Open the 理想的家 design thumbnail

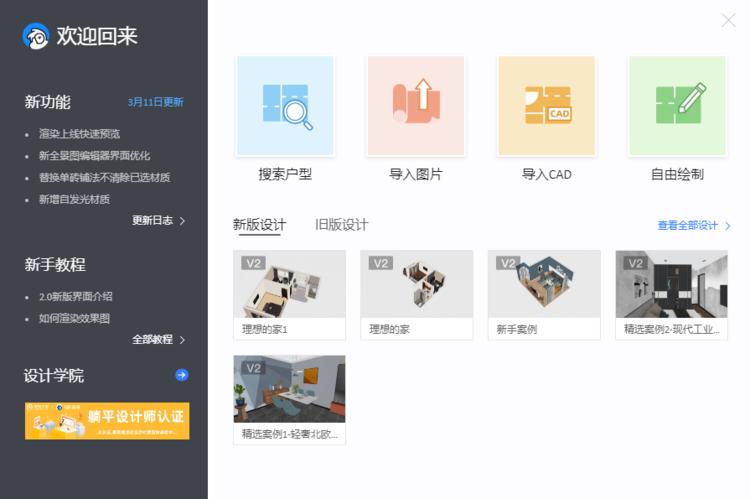[x=416, y=285]
